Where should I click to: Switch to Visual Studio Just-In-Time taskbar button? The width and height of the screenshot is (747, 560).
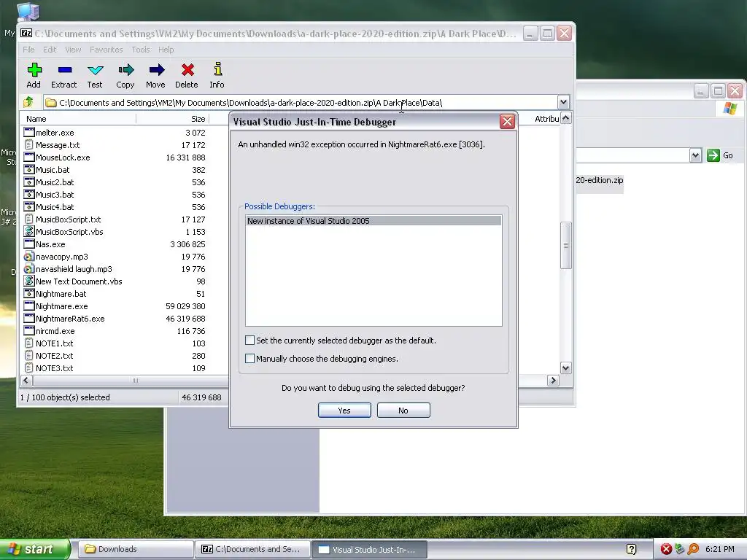[368, 549]
